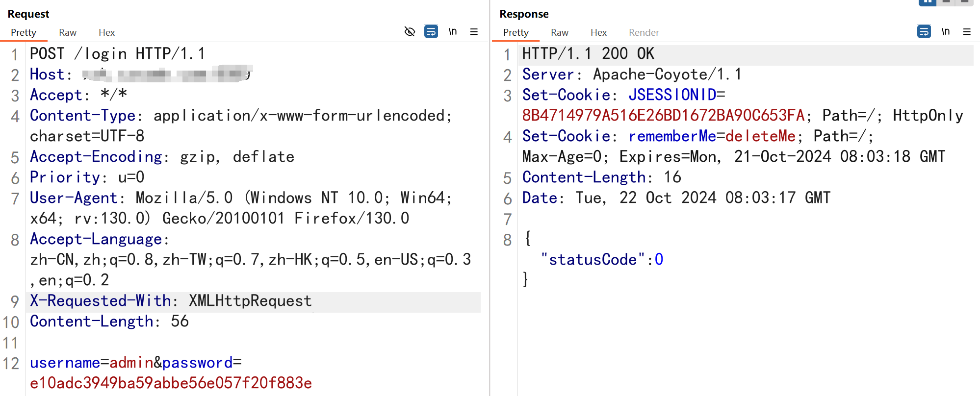Select the Request Pretty tab
Screen dimensions: 980x396
coord(24,32)
